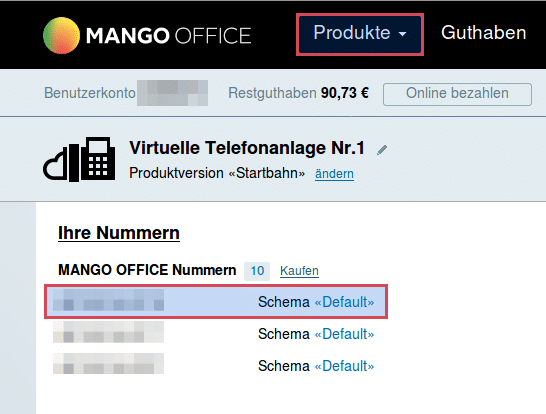This screenshot has width=546, height=414.
Task: Click the third blurred phone number
Action: coord(108,364)
